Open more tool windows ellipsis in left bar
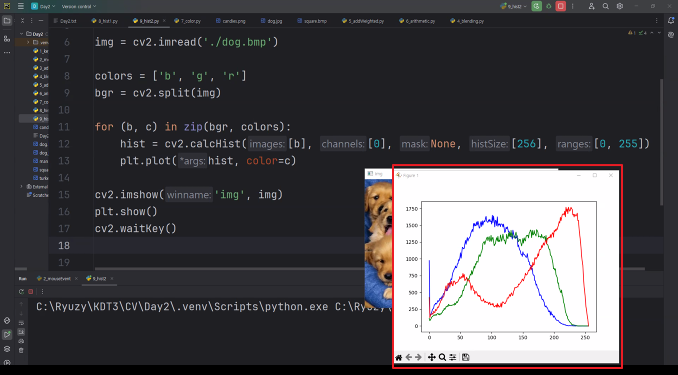The image size is (678, 375). [7, 52]
